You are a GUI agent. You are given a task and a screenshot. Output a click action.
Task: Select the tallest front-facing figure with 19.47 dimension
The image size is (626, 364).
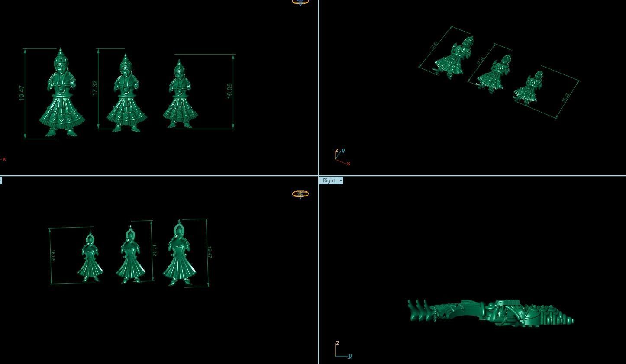click(62, 93)
